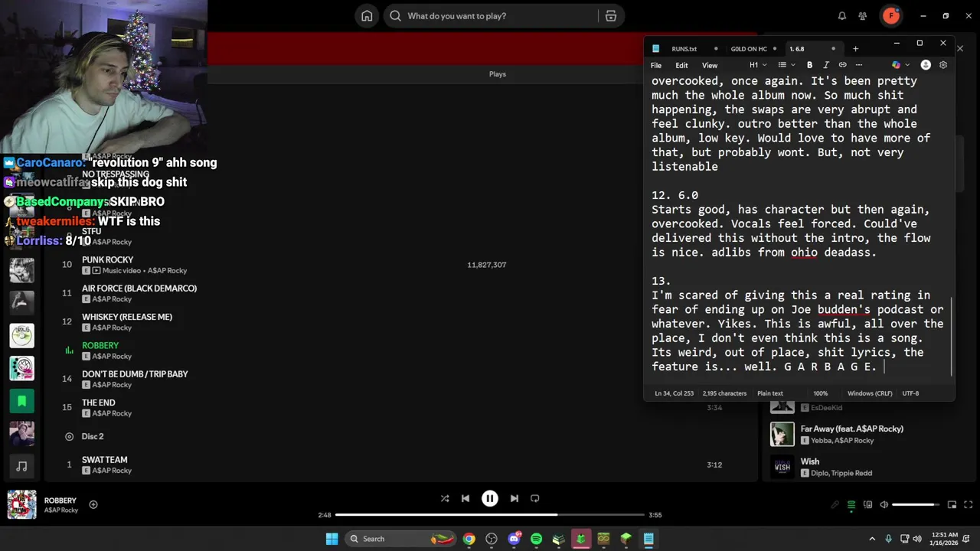
Task: Open Notepad View menu
Action: 710,65
